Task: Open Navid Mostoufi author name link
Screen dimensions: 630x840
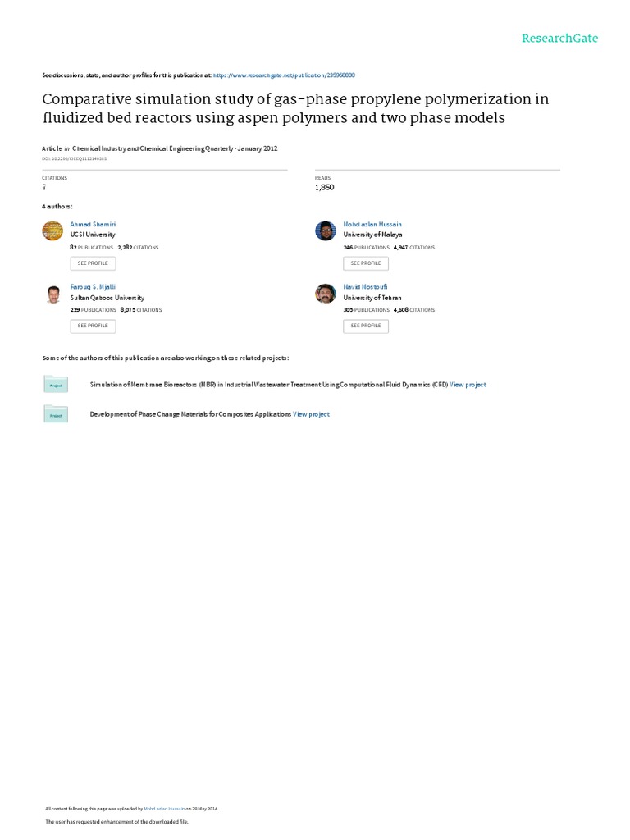Action: (x=365, y=287)
